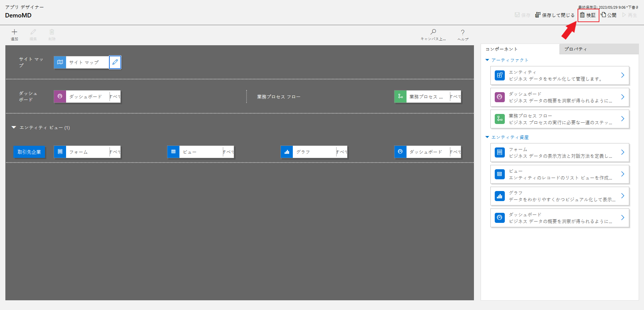Click 保存して閉じる button
Image resolution: width=644 pixels, height=310 pixels.
[x=555, y=15]
